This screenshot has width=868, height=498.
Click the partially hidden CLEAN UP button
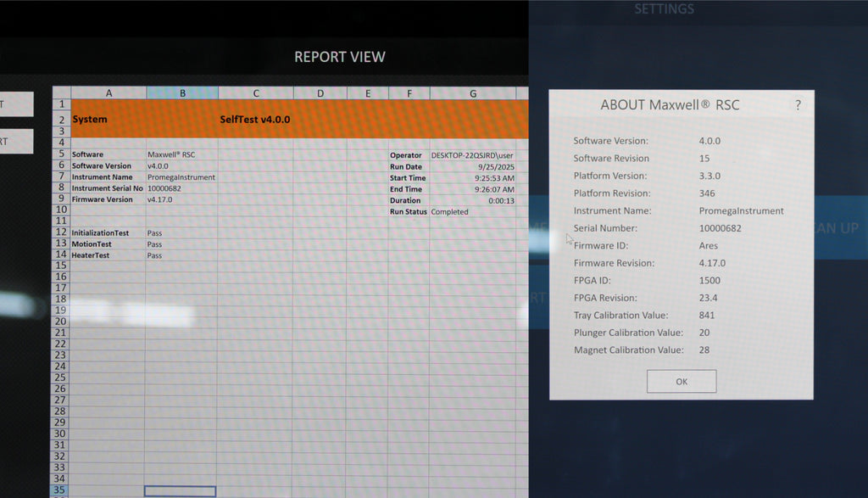[839, 227]
